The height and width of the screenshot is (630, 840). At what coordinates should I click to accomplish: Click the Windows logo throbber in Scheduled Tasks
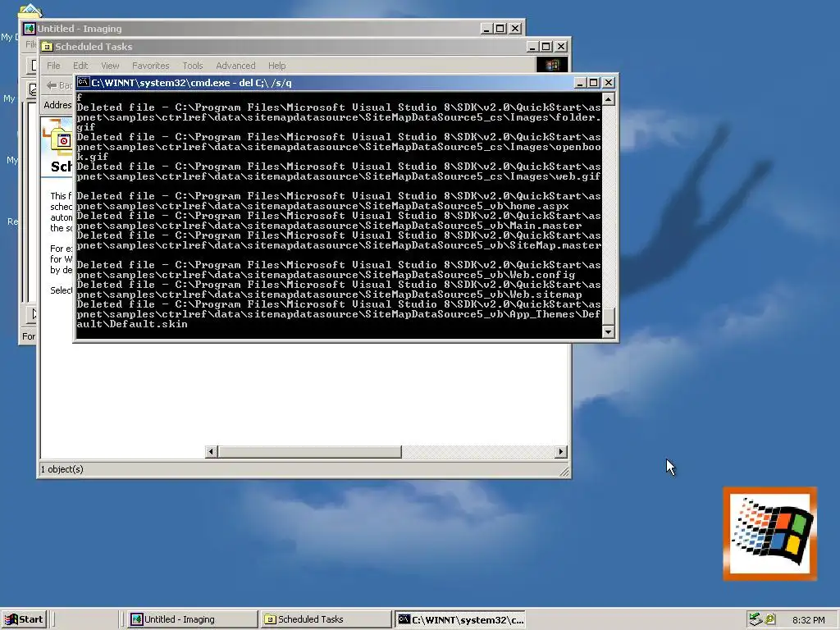tap(552, 66)
